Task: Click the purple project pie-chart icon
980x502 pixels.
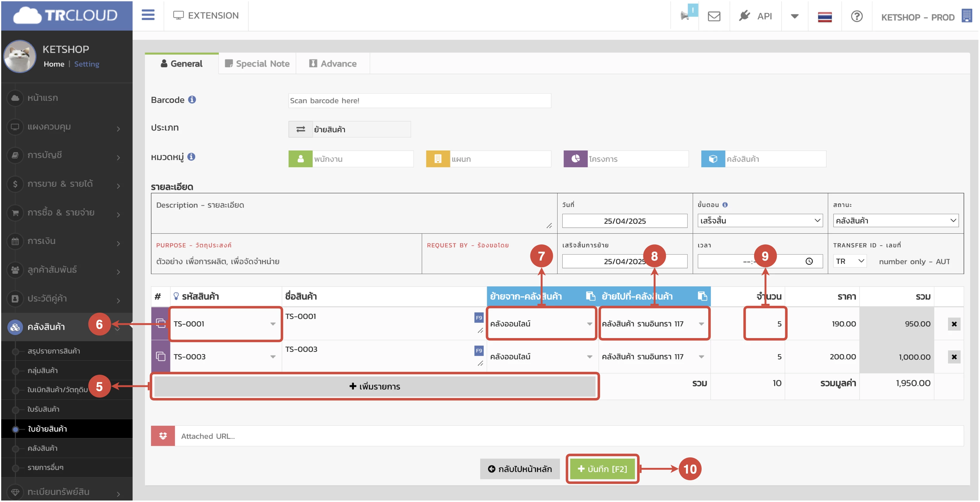Action: [x=575, y=159]
